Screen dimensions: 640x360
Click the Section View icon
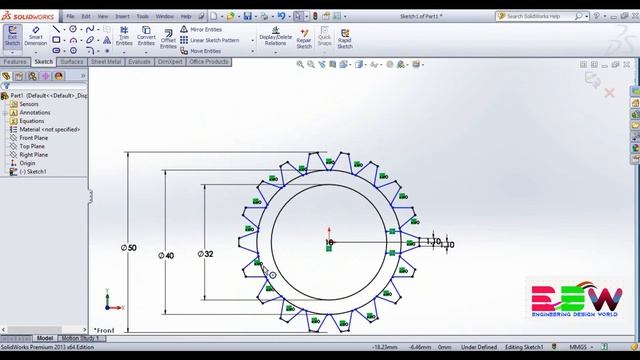coord(333,64)
